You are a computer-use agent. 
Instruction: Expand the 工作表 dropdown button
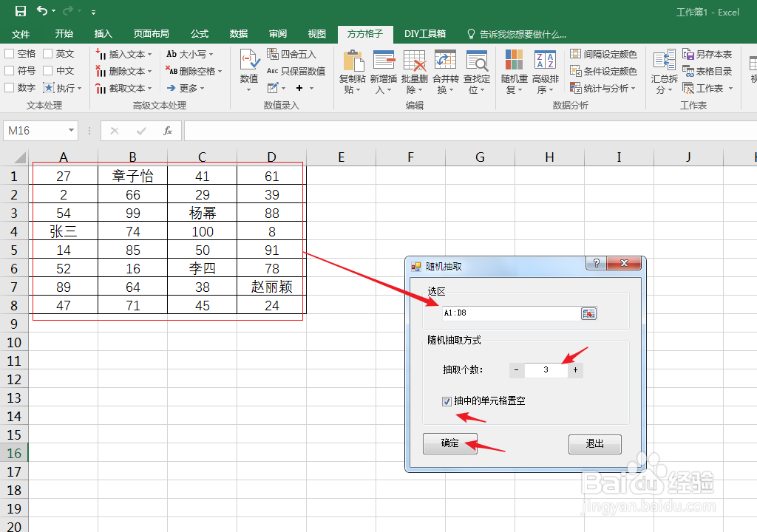tap(730, 89)
